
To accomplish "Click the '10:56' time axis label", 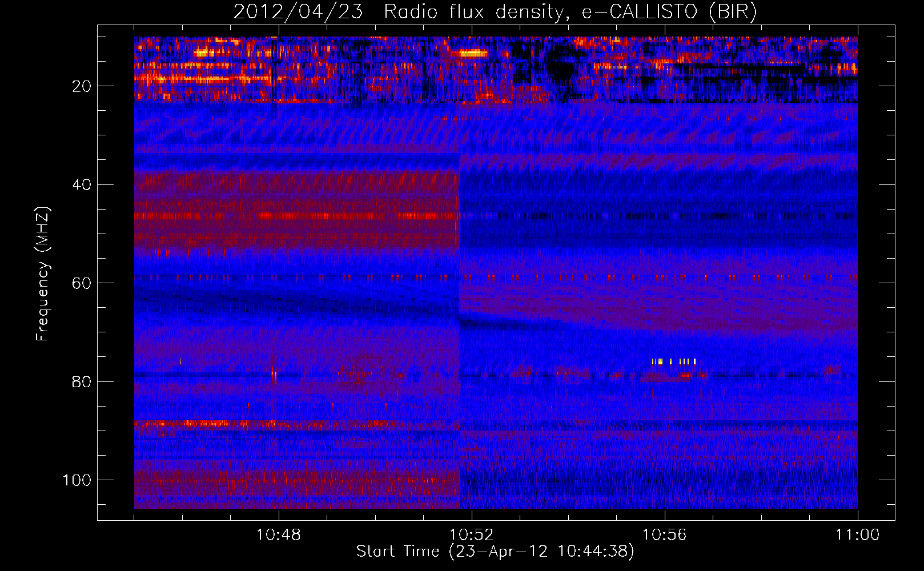I will click(x=664, y=535).
